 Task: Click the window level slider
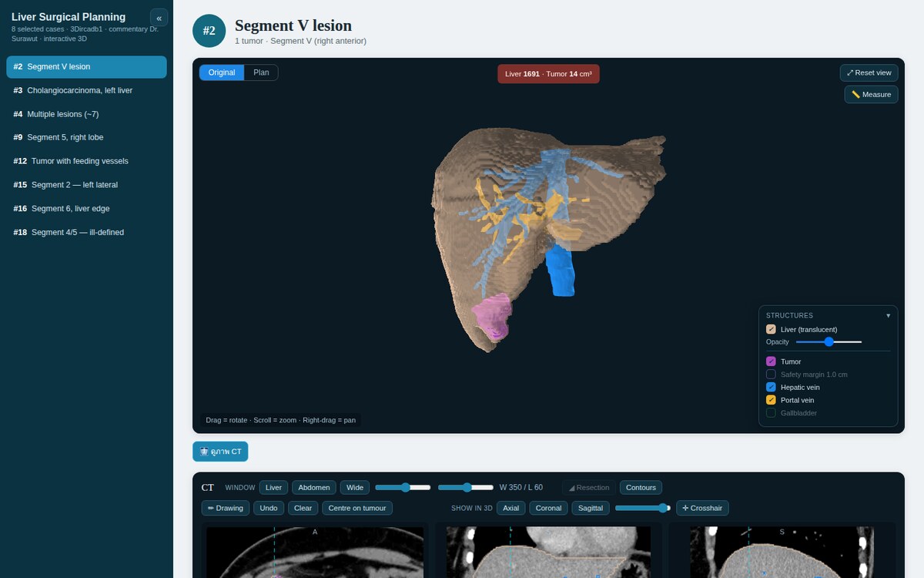click(x=466, y=487)
